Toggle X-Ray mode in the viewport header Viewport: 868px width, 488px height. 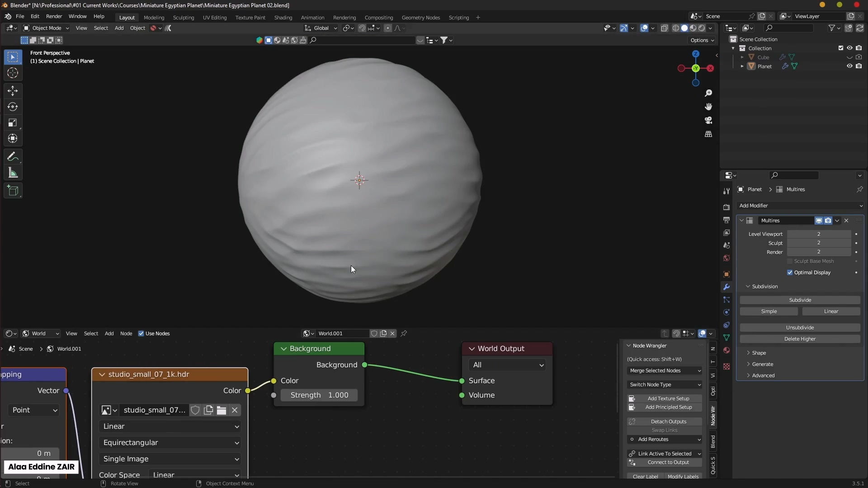click(x=664, y=28)
